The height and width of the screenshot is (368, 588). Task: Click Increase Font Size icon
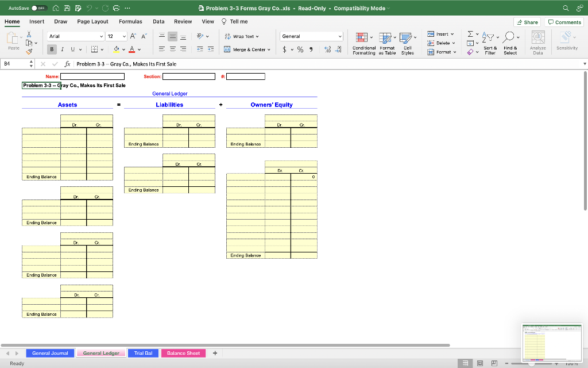click(133, 36)
